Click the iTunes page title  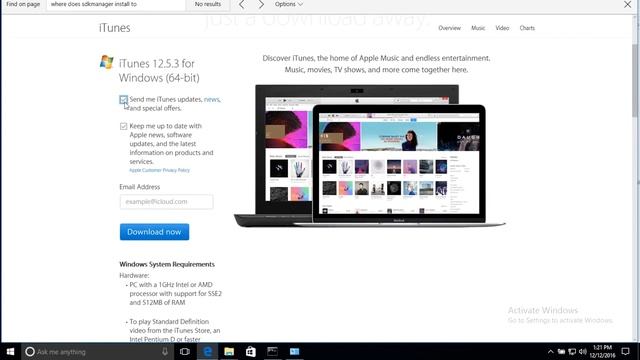115,28
